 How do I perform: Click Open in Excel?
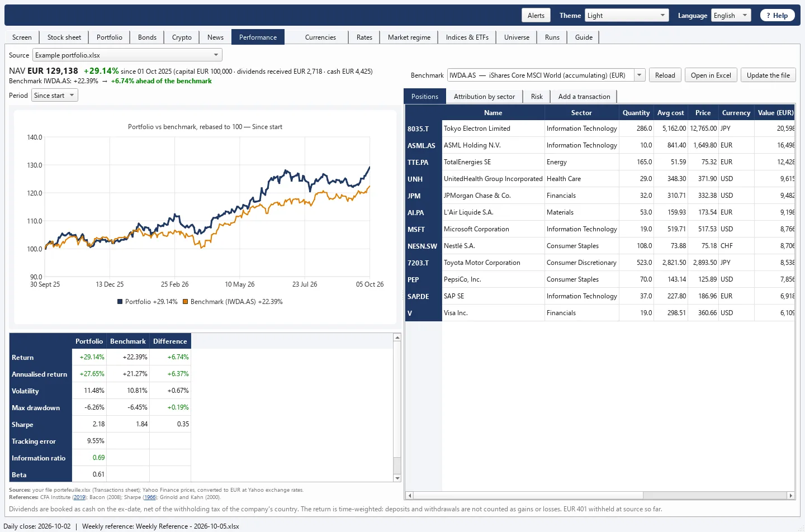click(x=711, y=75)
